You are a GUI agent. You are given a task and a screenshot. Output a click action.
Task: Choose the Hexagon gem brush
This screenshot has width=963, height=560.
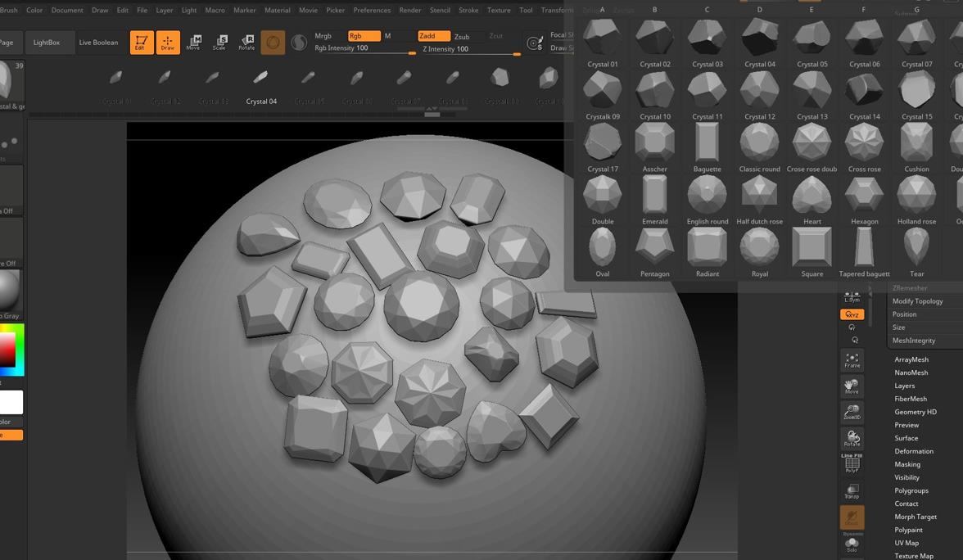coord(864,200)
